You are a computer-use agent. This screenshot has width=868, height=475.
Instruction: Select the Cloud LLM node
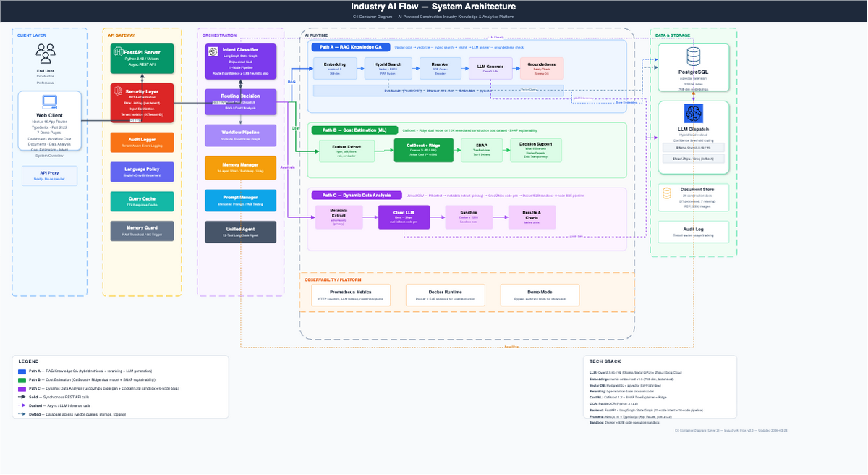(x=404, y=217)
